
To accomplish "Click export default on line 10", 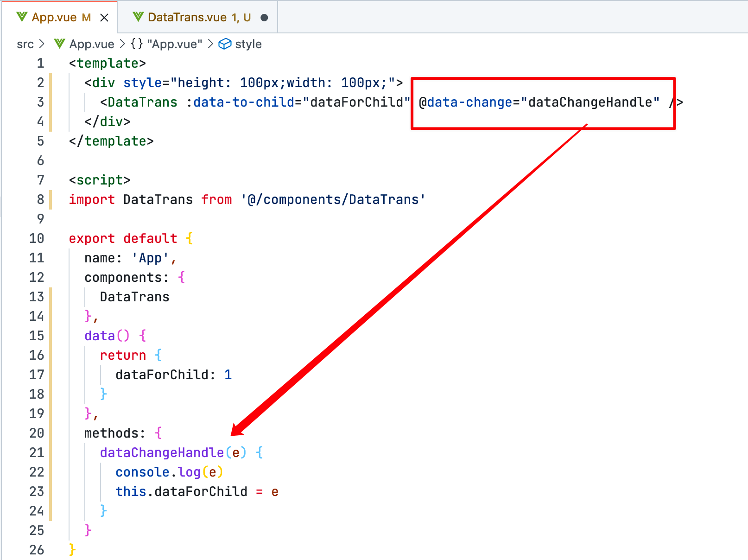I will pyautogui.click(x=123, y=238).
